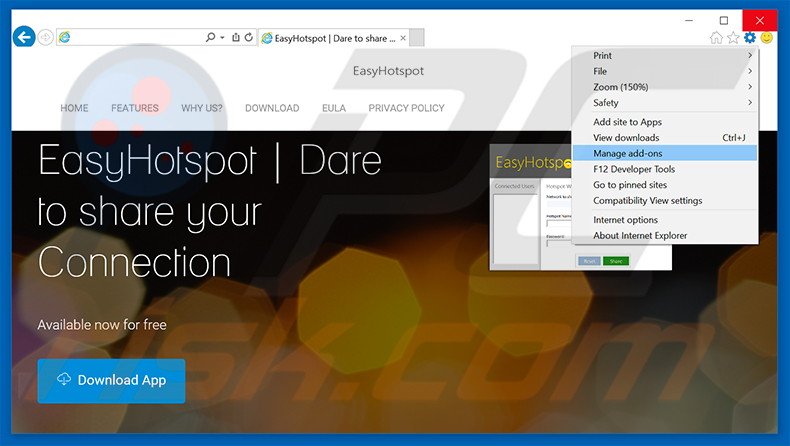Click green Share button in app preview
Viewport: 790px width, 446px height.
tap(616, 261)
